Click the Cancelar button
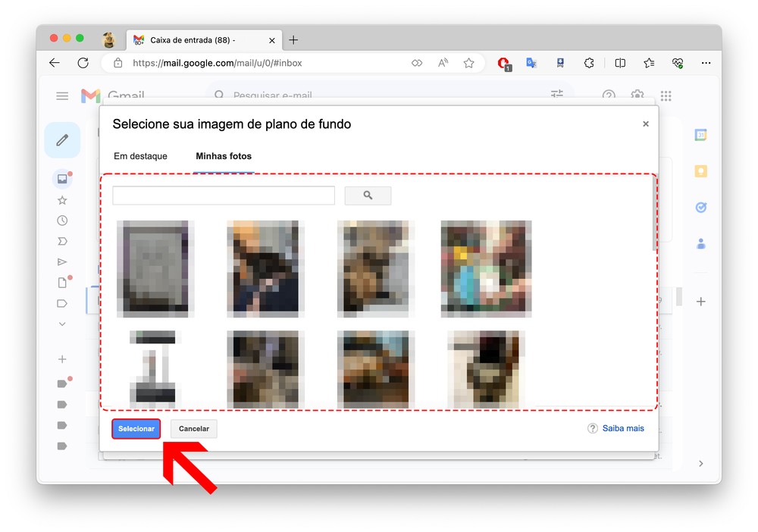 (194, 429)
